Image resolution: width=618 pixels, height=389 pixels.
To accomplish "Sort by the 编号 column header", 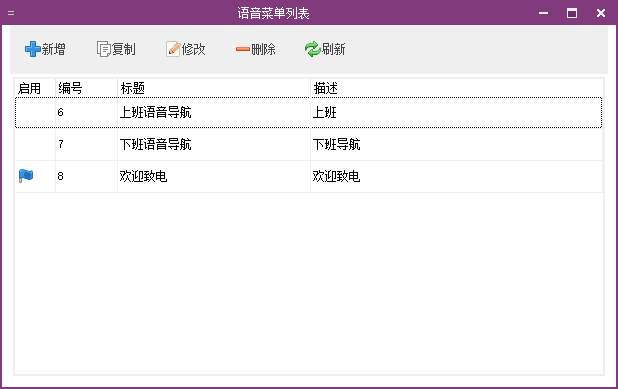I will tap(86, 88).
